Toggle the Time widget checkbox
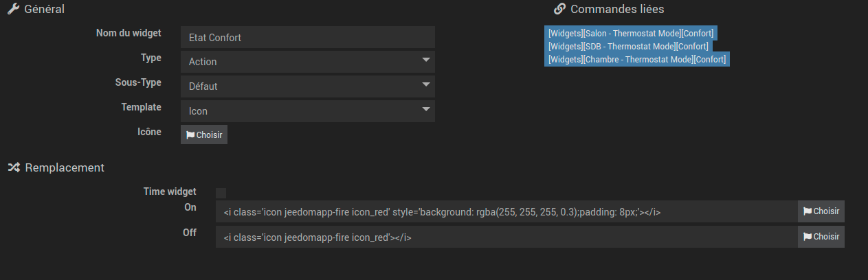The width and height of the screenshot is (868, 280). [221, 193]
